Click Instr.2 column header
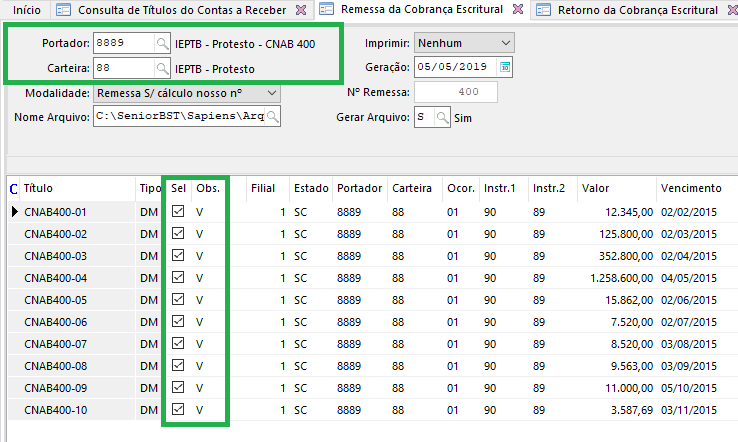Screen dimensions: 738x442 tap(553, 188)
